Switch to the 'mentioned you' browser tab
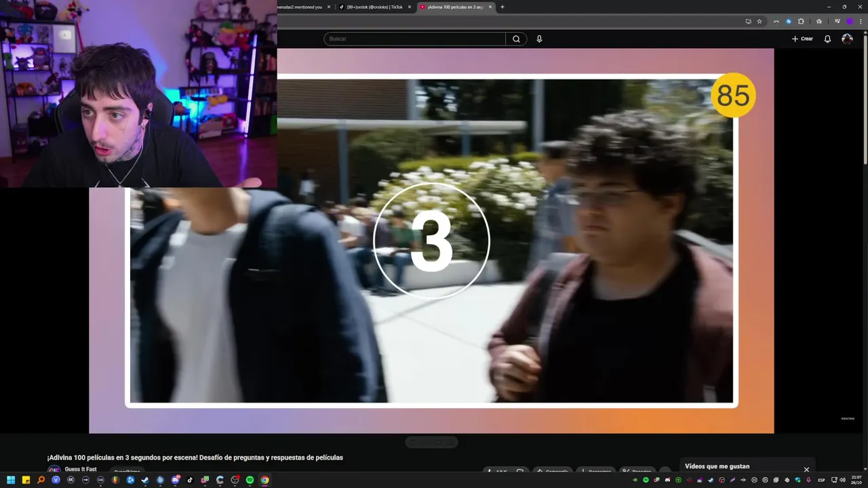Screen dimensions: 868x488 coord(304,7)
